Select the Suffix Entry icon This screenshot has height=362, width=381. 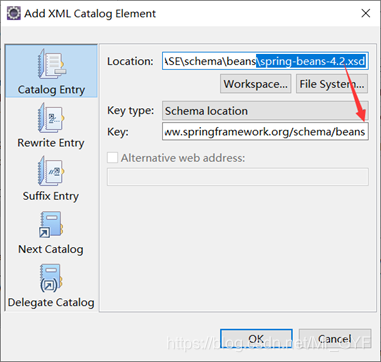click(51, 171)
